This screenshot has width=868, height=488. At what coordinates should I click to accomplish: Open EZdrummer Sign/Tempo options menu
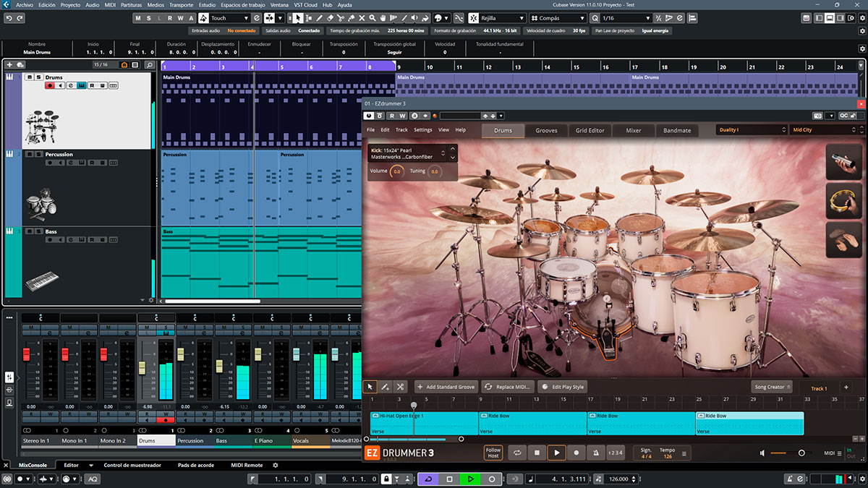[684, 453]
